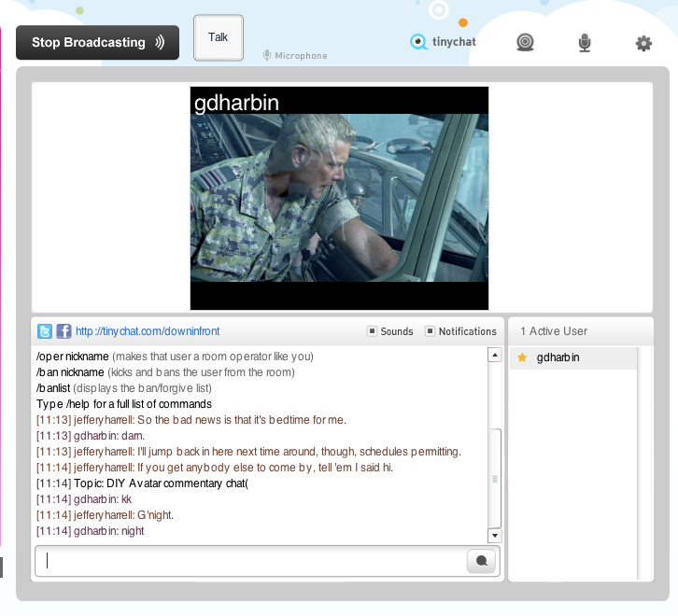The height and width of the screenshot is (616, 678).
Task: Click the "/ban nickname" command help line
Action: 165,372
